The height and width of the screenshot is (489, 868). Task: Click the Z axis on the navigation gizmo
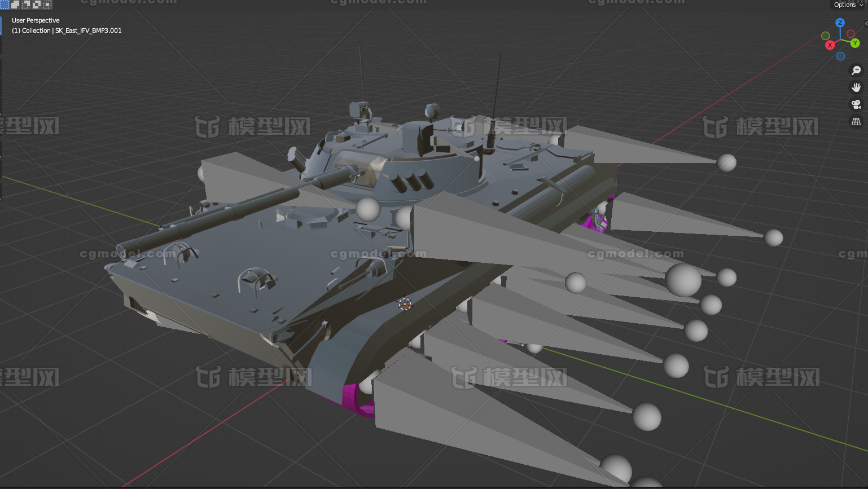[x=840, y=23]
